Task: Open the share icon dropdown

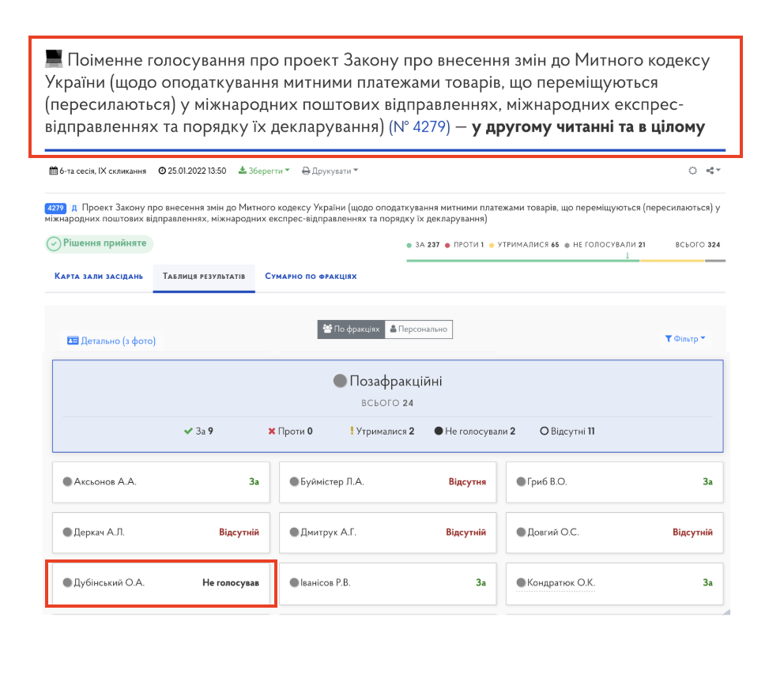Action: [713, 171]
